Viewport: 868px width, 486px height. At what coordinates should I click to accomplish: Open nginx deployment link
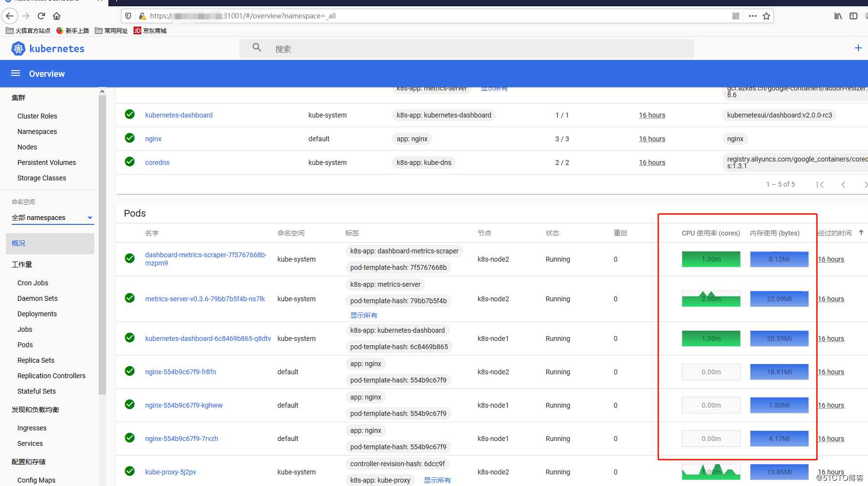click(x=153, y=139)
